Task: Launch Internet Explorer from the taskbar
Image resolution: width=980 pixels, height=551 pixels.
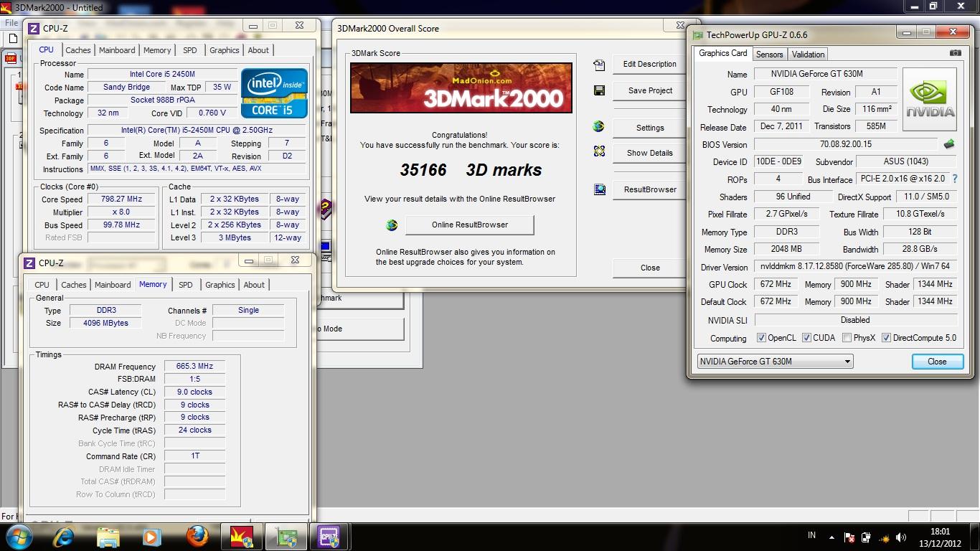Action: (64, 536)
